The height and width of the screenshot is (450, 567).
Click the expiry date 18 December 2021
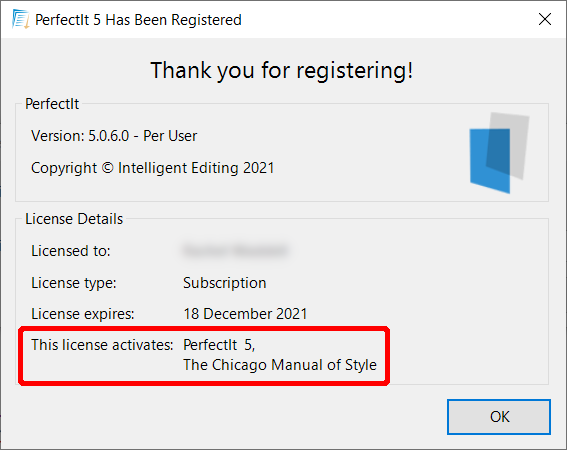coord(245,314)
